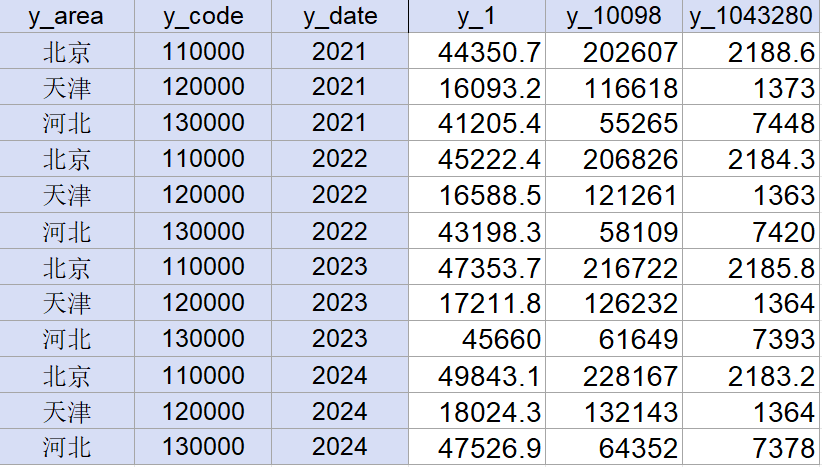Click the cell containing 49843.1
The height and width of the screenshot is (467, 822).
(477, 376)
